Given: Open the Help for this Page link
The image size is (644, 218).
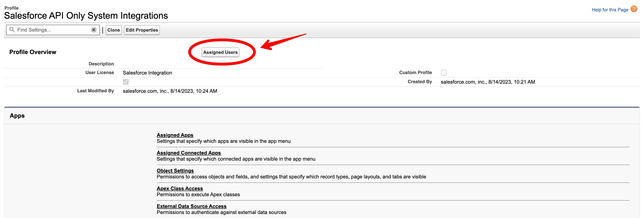Looking at the screenshot, I should tap(609, 10).
